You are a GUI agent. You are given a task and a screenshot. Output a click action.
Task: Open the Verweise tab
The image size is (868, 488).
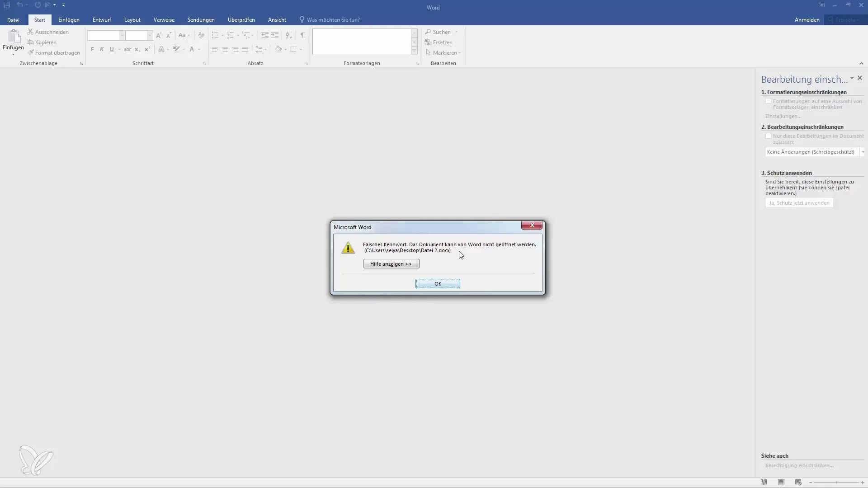click(164, 20)
